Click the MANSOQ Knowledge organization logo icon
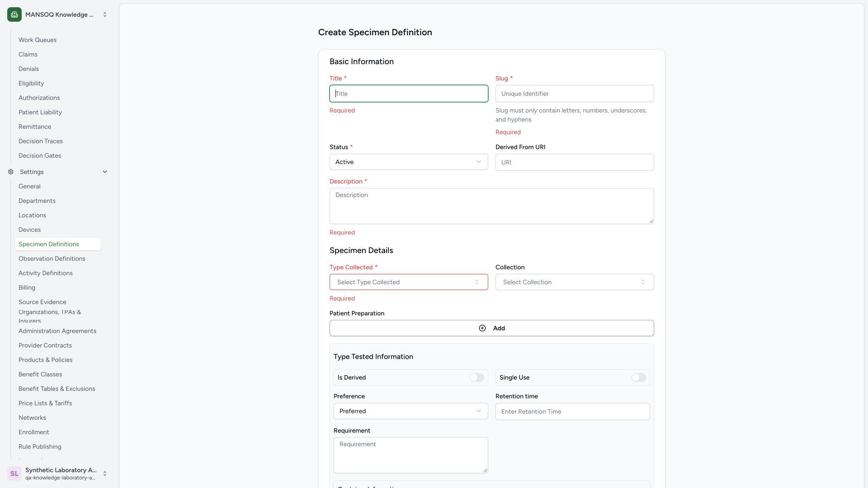Screen dimensions: 868x488 [14, 14]
